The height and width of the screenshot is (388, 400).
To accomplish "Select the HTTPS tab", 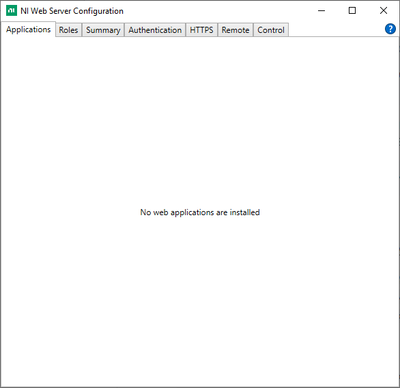I will tap(201, 30).
